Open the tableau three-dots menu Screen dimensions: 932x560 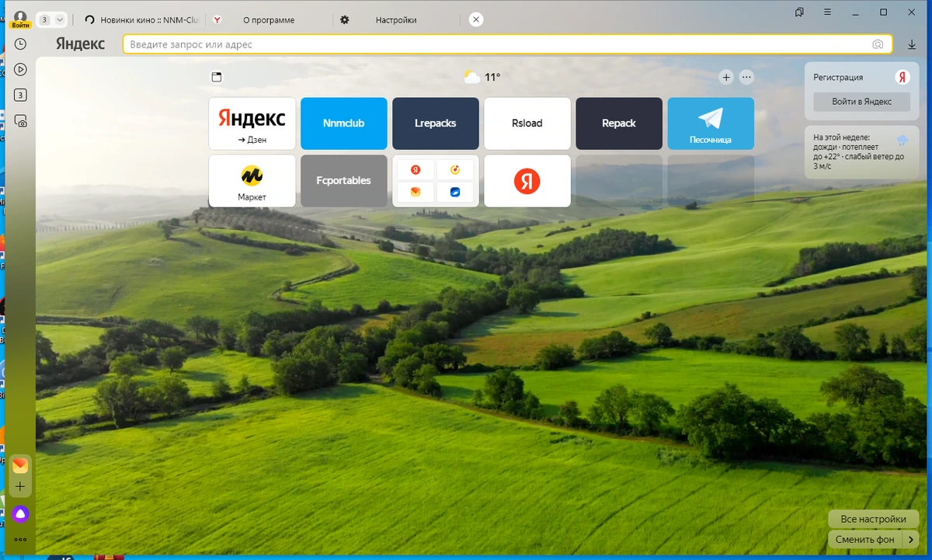click(746, 77)
